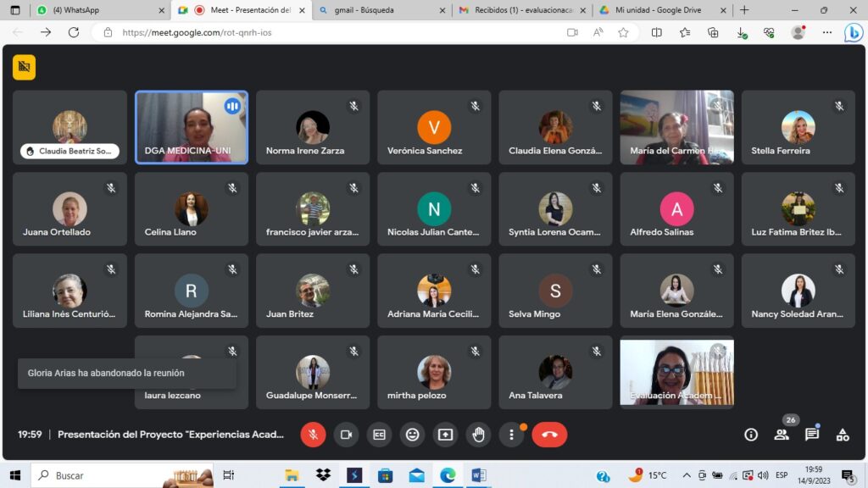
Task: Click the browser address bar URL
Action: pyautogui.click(x=197, y=32)
